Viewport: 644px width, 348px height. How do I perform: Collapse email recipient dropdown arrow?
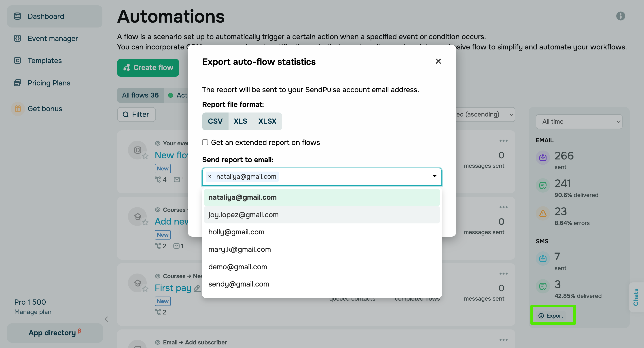(x=434, y=176)
